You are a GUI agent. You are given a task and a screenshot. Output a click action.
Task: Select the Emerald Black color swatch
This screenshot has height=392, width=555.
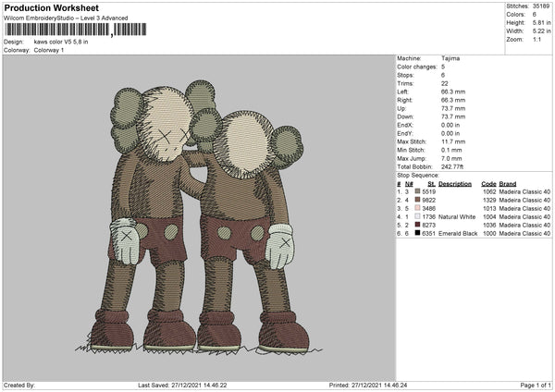point(417,233)
